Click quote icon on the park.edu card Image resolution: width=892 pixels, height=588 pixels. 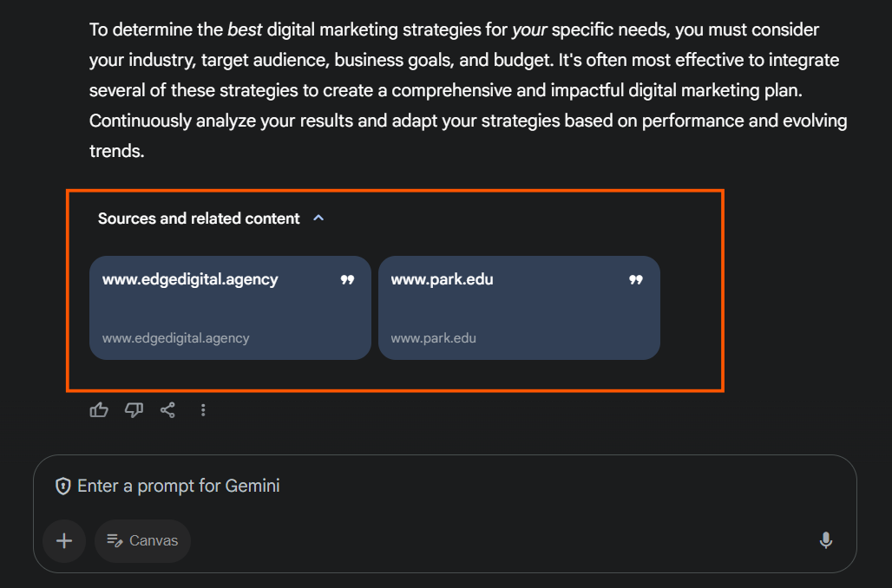pyautogui.click(x=636, y=280)
